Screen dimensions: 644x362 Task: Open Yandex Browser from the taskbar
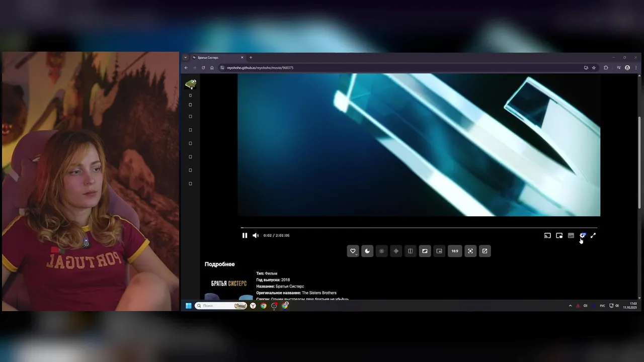pyautogui.click(x=253, y=306)
